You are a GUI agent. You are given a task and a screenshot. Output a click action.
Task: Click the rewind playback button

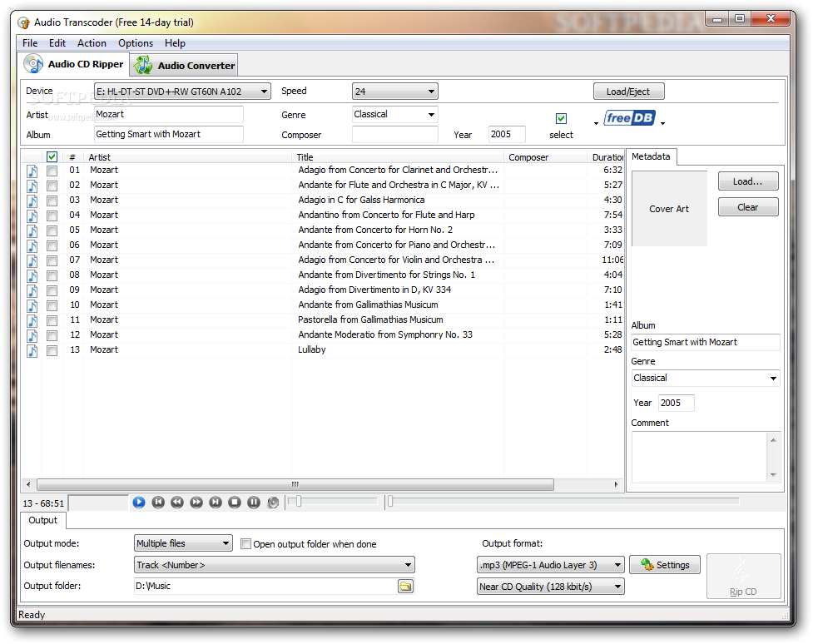coord(177,502)
